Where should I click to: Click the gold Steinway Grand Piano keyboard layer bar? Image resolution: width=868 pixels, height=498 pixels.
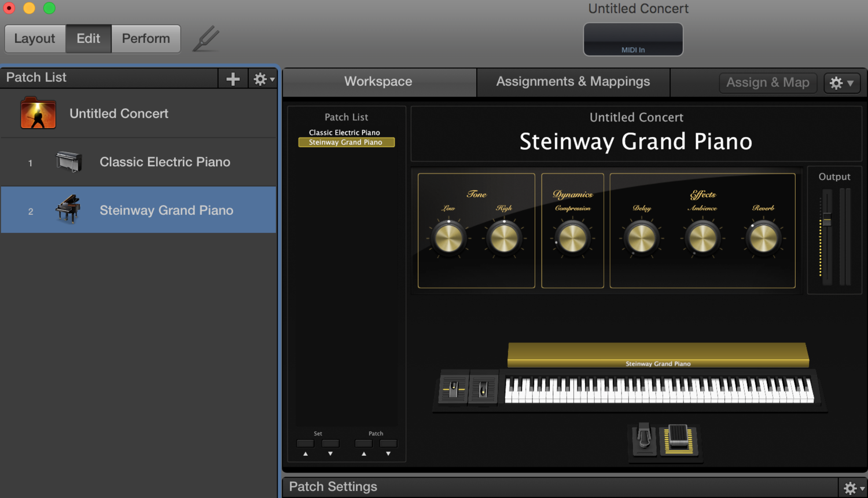pyautogui.click(x=658, y=354)
